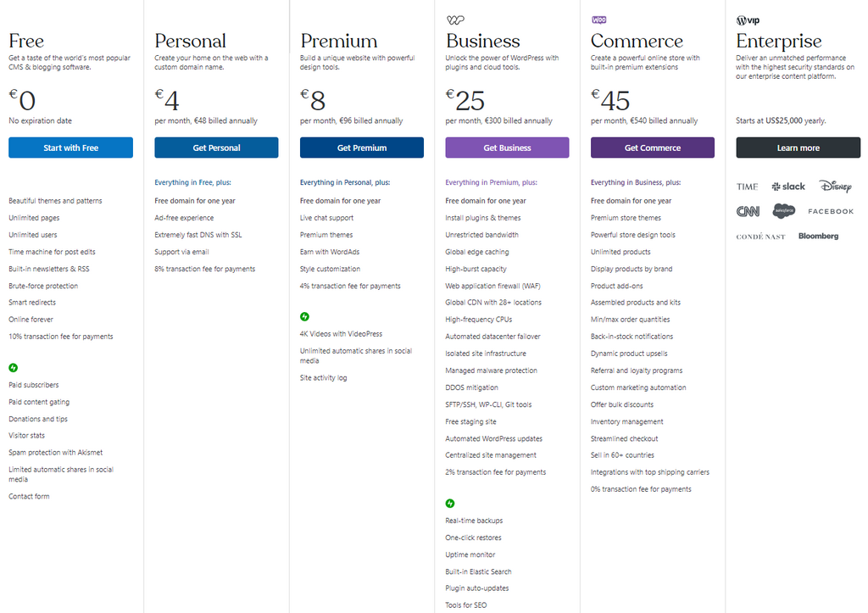Select the Slack logo in the Enterprise column
The image size is (868, 613).
788,186
